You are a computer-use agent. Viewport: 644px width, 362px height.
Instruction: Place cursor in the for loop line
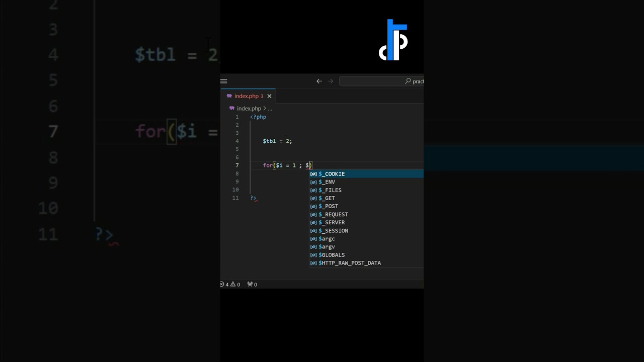pyautogui.click(x=287, y=165)
